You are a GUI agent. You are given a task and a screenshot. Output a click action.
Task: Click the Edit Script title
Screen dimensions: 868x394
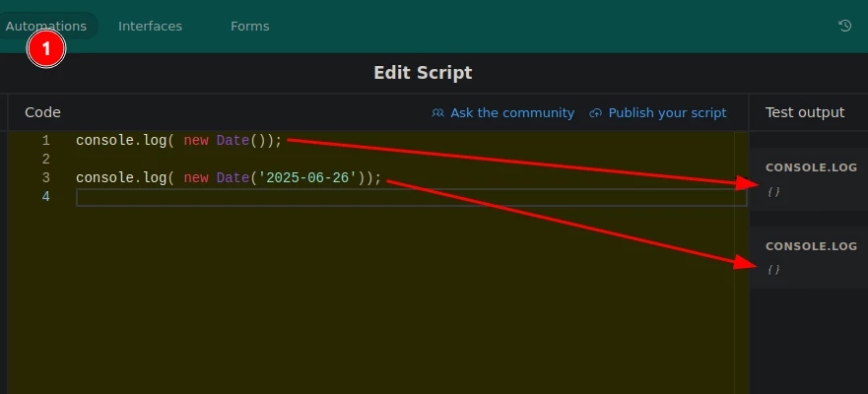[x=423, y=73]
